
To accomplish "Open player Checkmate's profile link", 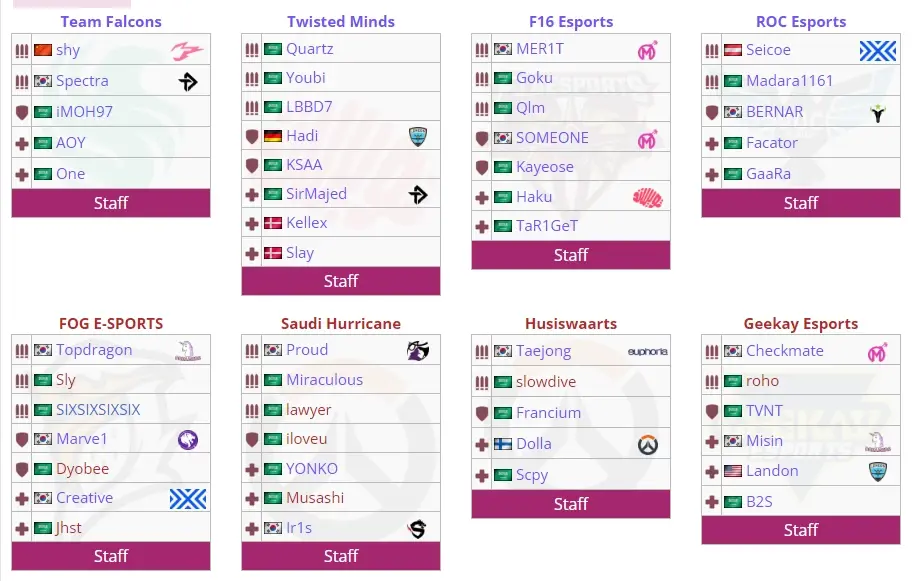I will coord(785,351).
